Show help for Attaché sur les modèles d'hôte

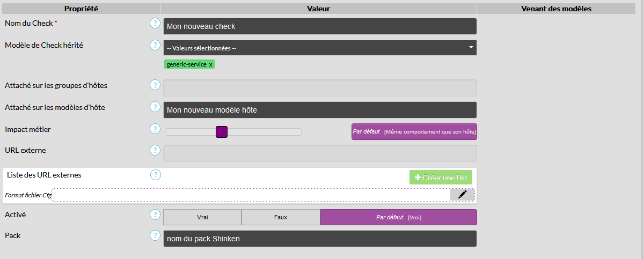coord(155,107)
